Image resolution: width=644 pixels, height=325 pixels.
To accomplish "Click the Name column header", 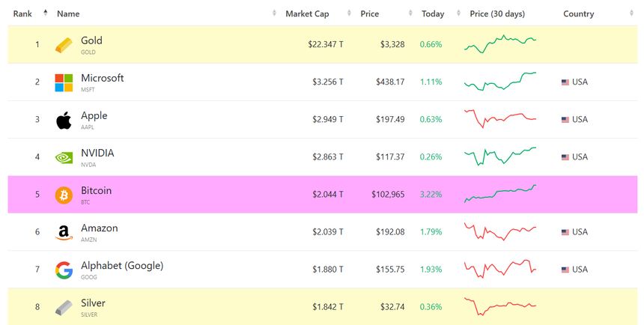I will 68,13.
